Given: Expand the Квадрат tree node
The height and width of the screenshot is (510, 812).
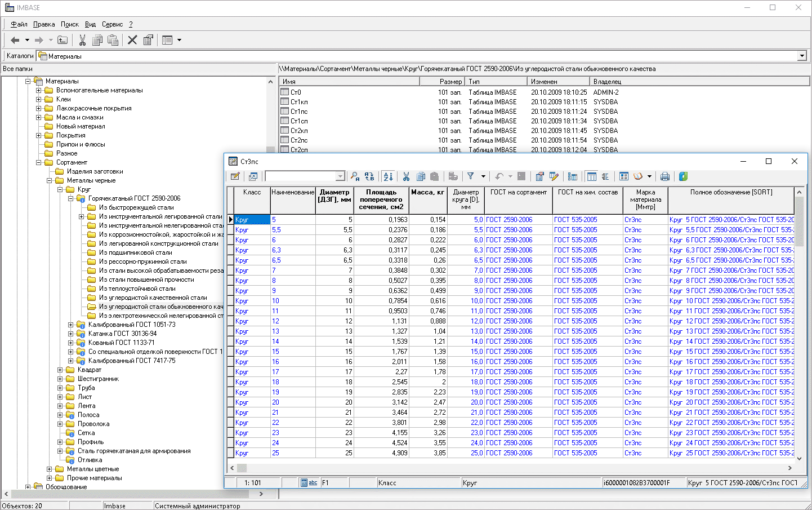Looking at the screenshot, I should (x=60, y=370).
